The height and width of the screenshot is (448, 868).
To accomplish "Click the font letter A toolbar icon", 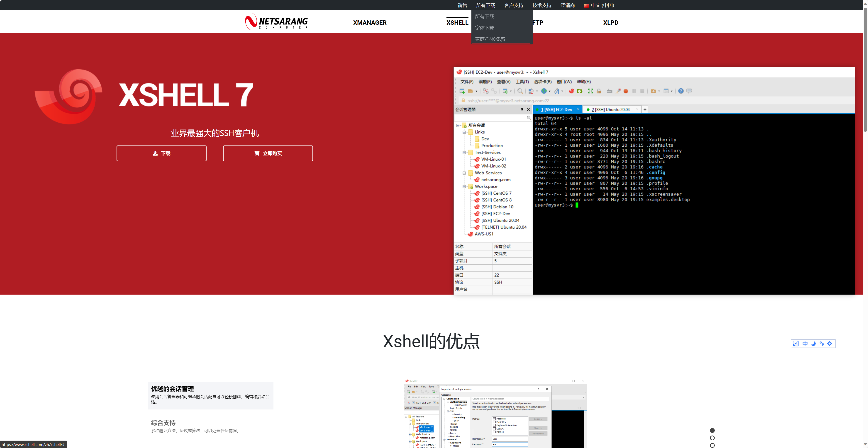I will click(x=556, y=91).
